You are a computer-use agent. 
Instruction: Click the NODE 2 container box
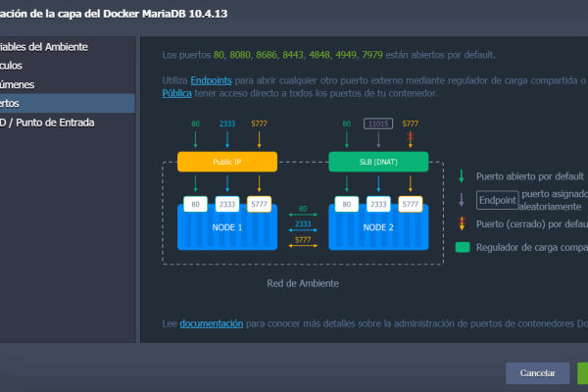tap(378, 227)
